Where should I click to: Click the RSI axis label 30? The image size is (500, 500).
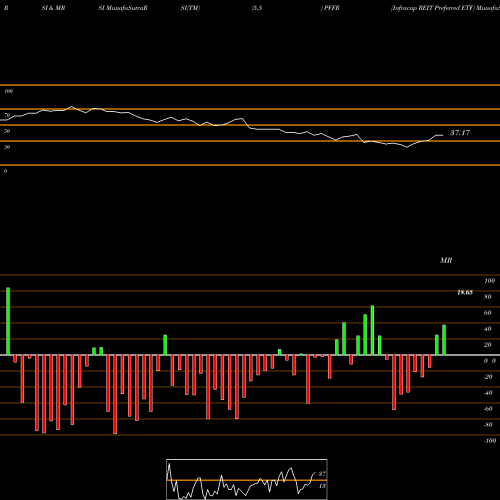[7, 147]
